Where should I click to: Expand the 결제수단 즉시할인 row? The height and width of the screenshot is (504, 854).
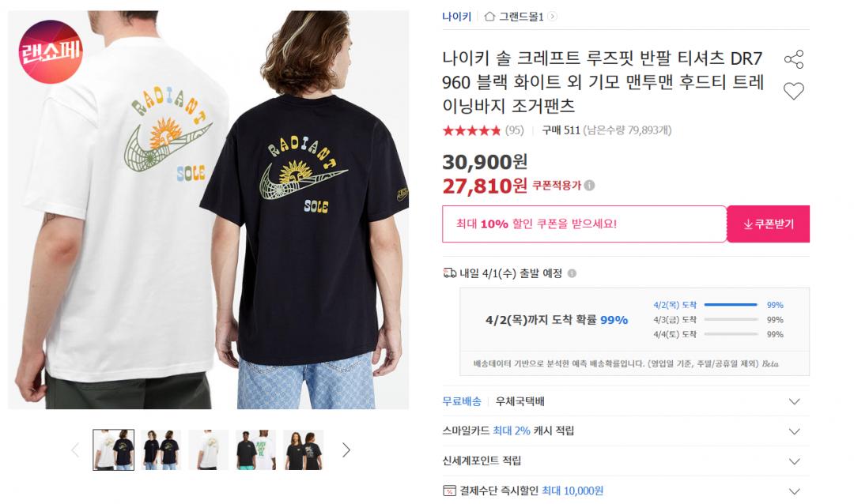click(794, 491)
